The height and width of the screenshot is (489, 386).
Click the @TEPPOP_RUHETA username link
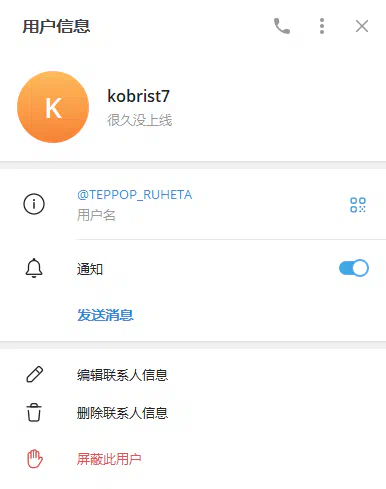(x=135, y=195)
